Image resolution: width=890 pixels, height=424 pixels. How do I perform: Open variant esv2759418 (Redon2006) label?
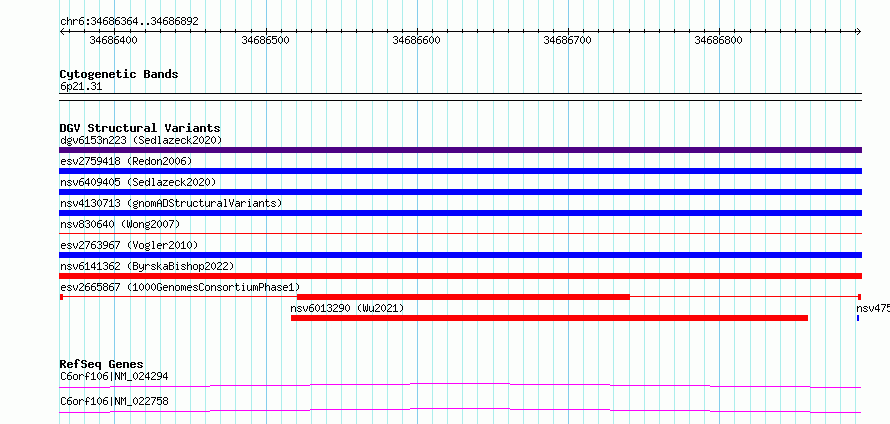[126, 161]
